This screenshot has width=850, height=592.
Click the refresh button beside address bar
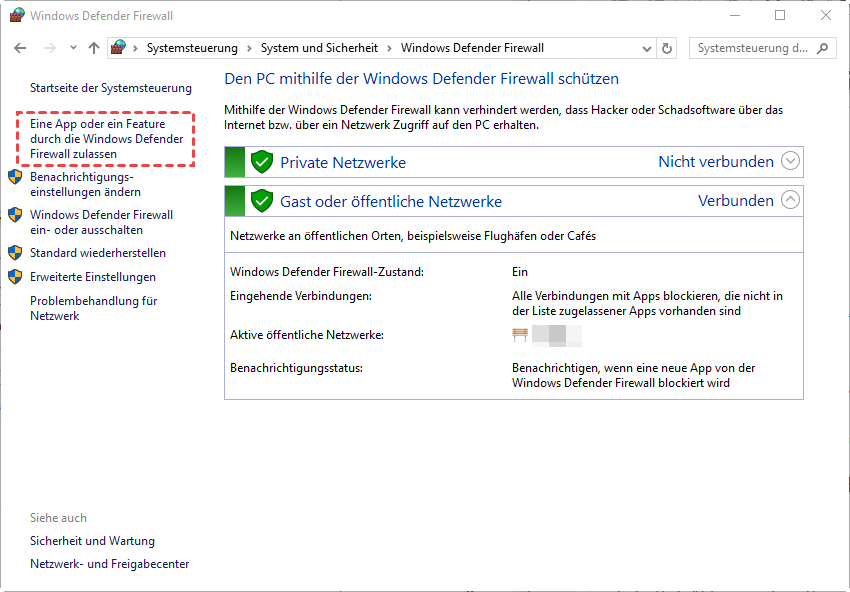pos(668,48)
